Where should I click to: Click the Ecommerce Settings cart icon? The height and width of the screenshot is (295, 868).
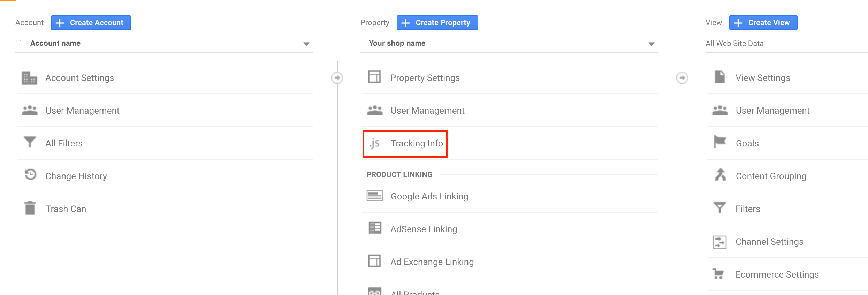click(718, 274)
